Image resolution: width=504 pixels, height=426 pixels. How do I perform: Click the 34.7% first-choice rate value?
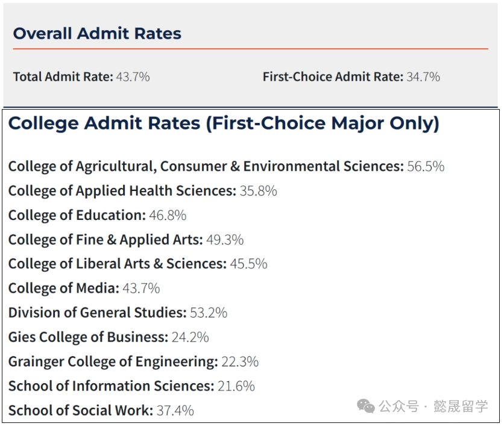point(423,77)
